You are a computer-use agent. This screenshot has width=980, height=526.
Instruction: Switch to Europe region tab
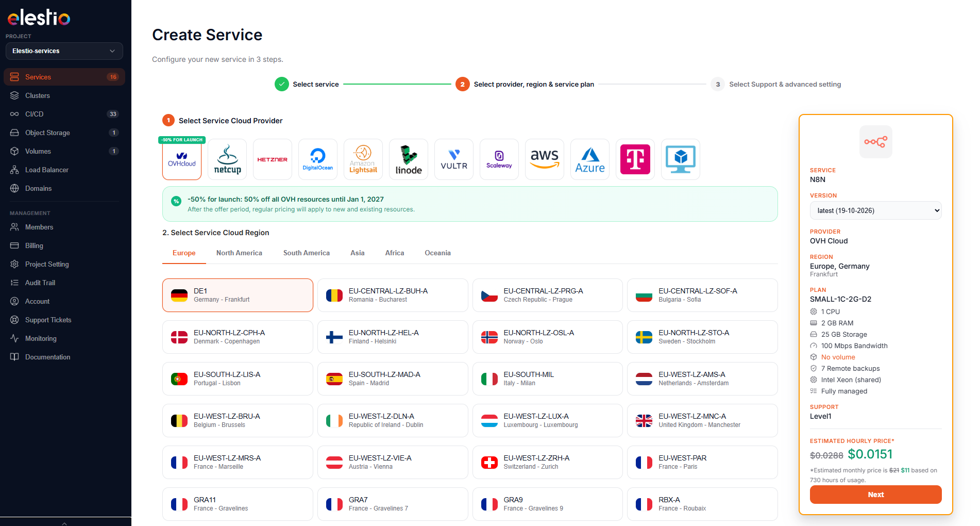coord(184,253)
